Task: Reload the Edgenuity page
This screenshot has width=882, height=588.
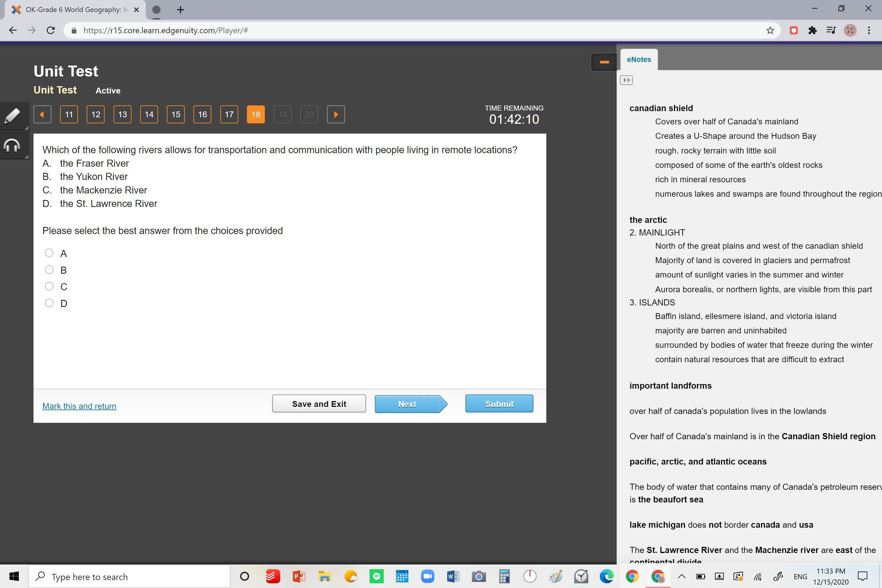Action: click(x=51, y=30)
